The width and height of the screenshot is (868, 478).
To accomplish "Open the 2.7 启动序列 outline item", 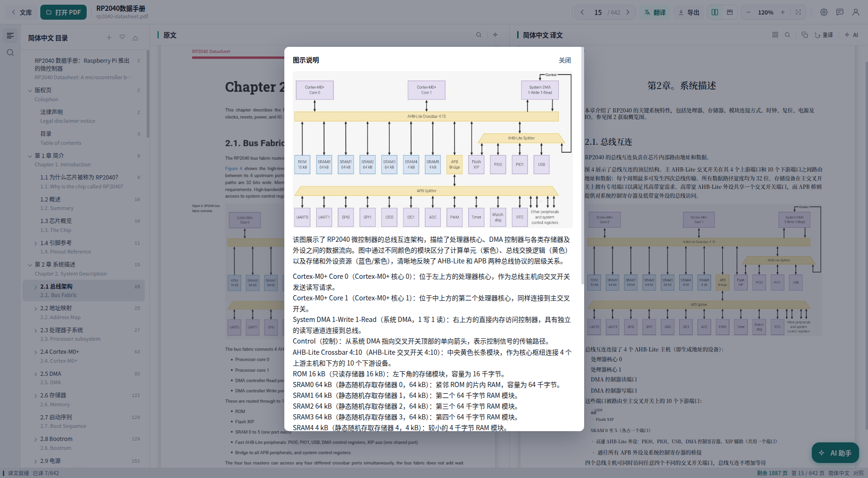I will (x=83, y=421).
